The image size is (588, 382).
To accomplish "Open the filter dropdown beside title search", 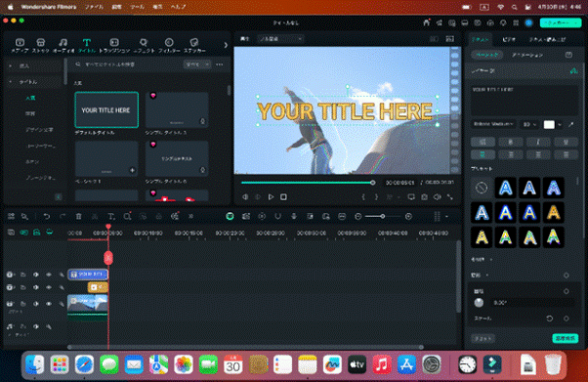I will tap(197, 64).
